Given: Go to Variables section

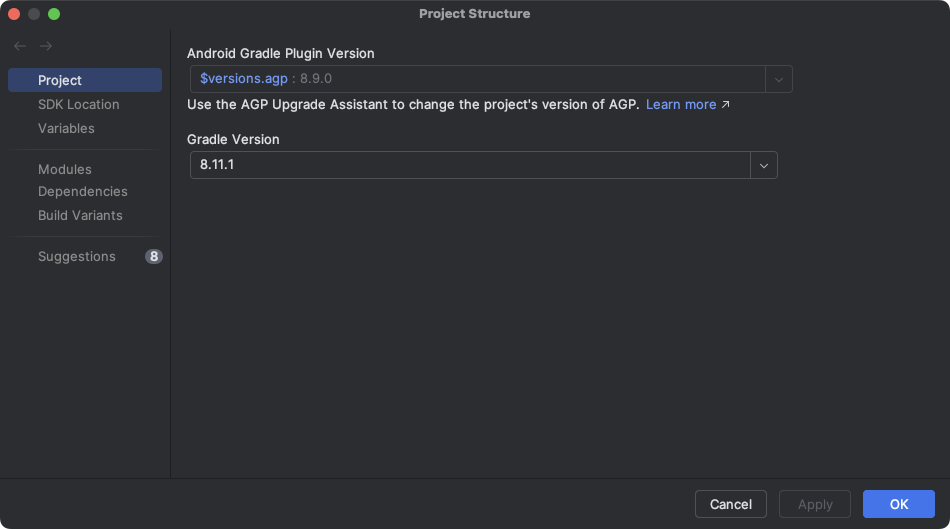Looking at the screenshot, I should (x=66, y=128).
